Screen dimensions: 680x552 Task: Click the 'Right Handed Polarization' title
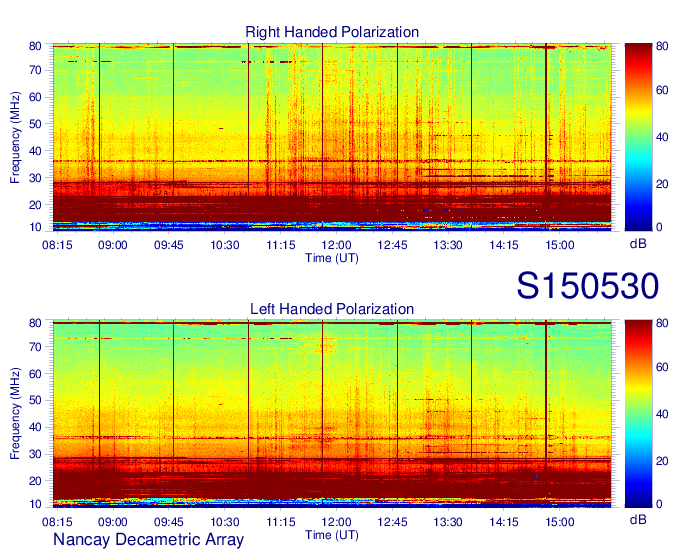point(332,32)
